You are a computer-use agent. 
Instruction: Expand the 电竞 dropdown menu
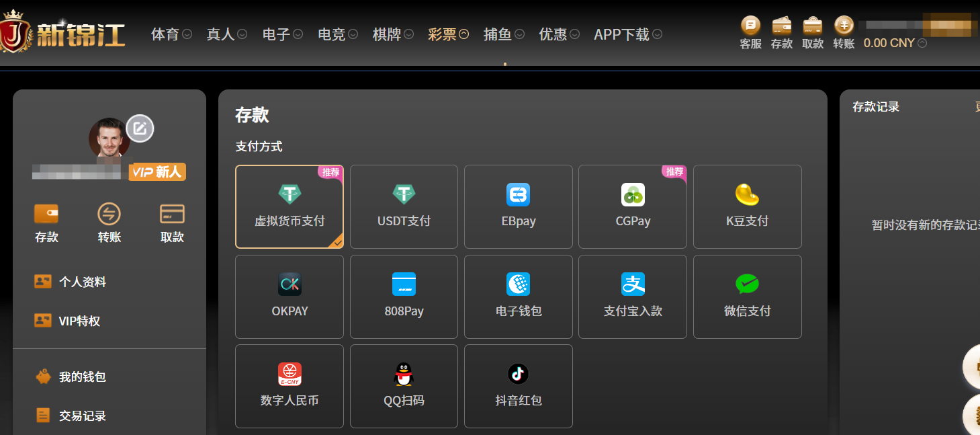coord(337,34)
